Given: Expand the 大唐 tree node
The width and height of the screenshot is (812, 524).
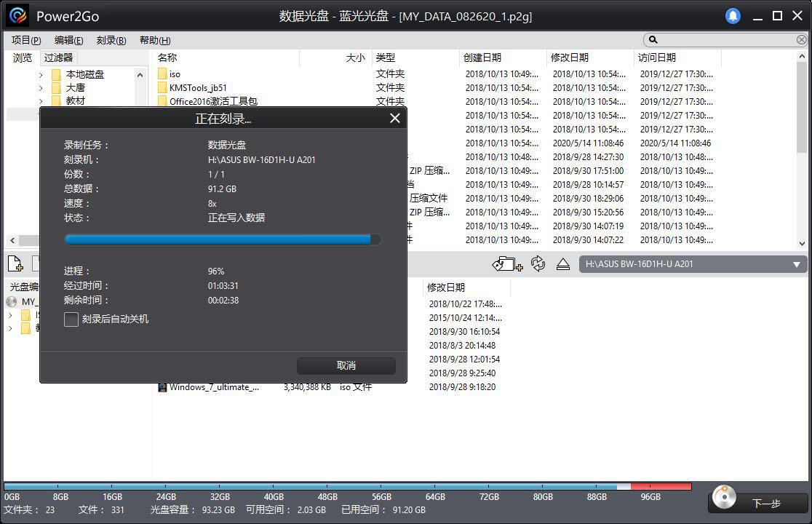Looking at the screenshot, I should (41, 88).
